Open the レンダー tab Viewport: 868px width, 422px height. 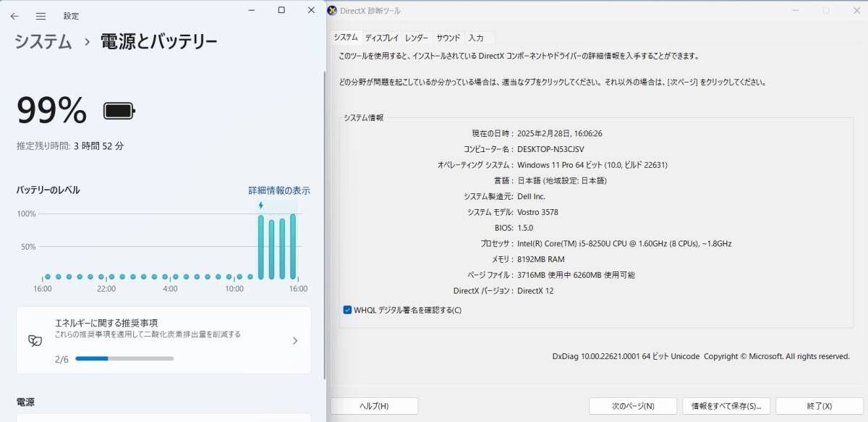tap(417, 38)
